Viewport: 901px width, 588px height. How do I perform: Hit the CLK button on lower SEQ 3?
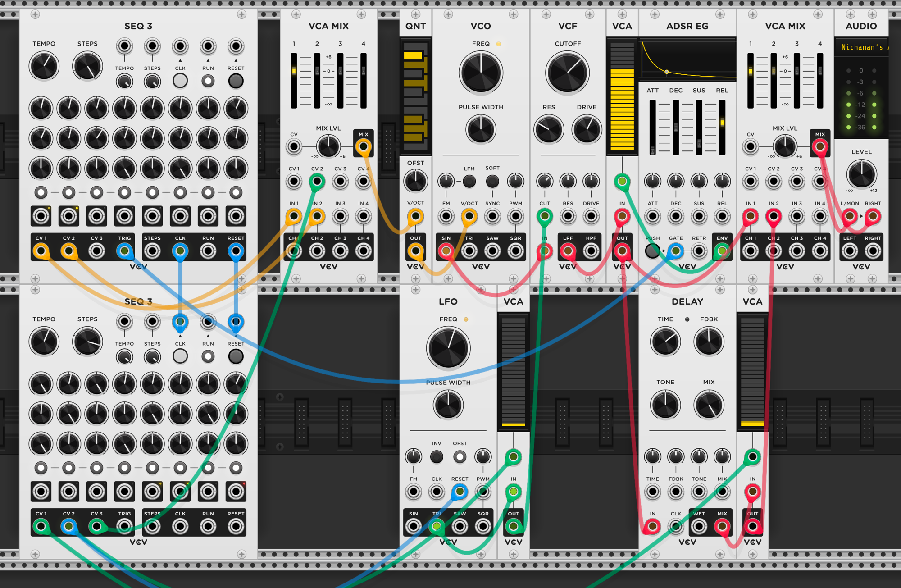pyautogui.click(x=180, y=356)
